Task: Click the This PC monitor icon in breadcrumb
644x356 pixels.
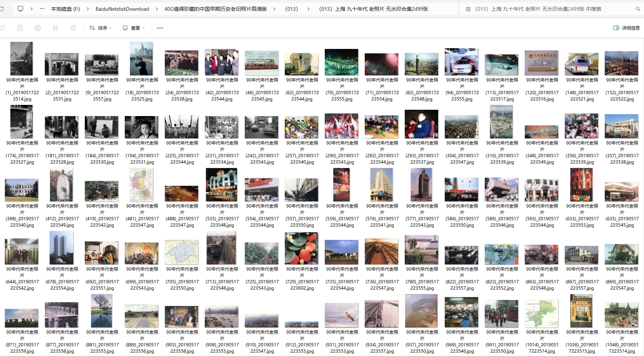Action: click(x=20, y=9)
